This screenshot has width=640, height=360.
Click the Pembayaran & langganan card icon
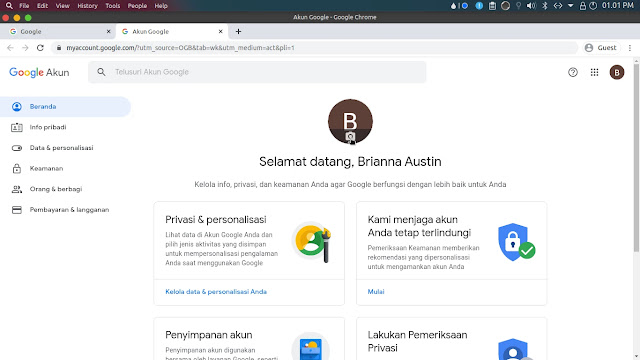[x=17, y=210]
